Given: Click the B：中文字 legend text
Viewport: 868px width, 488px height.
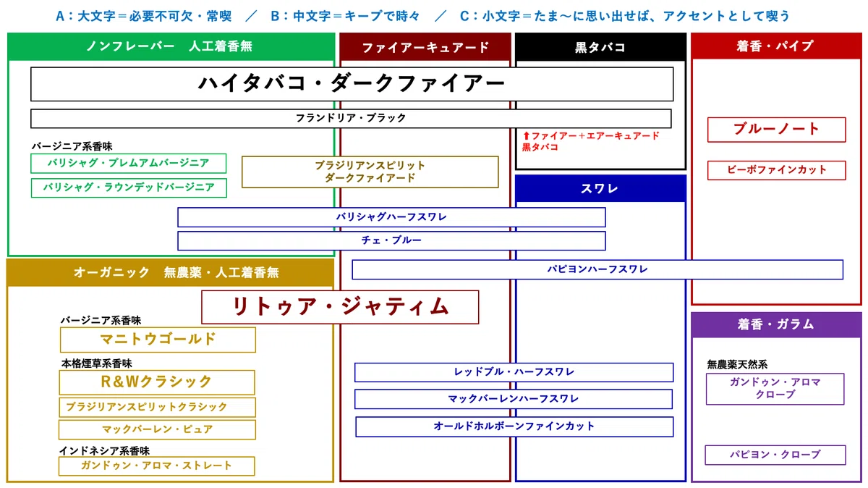Looking at the screenshot, I should [x=344, y=15].
